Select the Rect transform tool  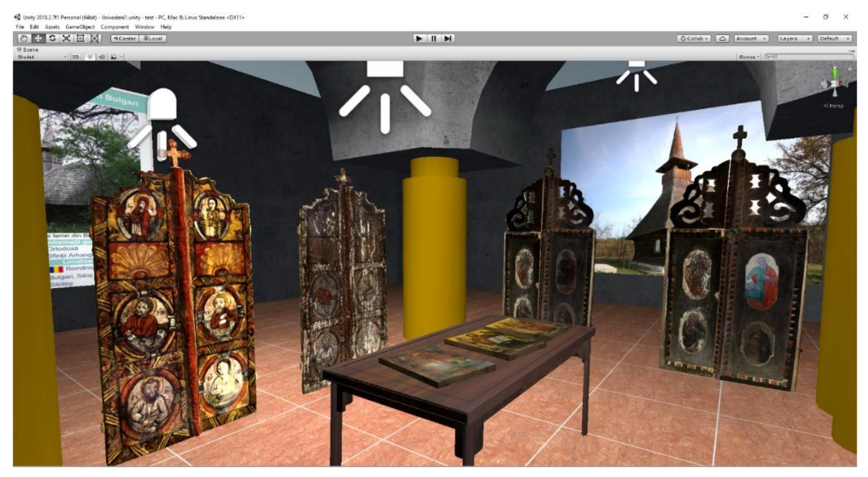(x=81, y=39)
